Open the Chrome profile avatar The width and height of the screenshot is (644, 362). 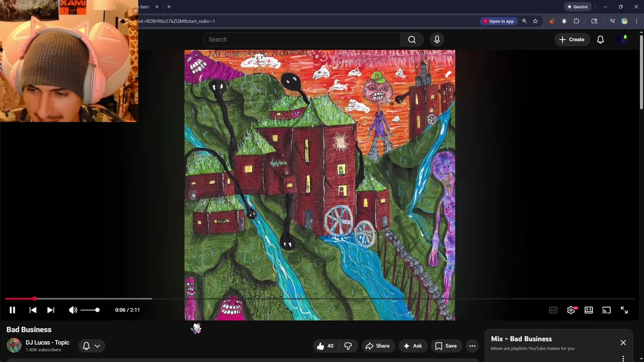point(624,21)
